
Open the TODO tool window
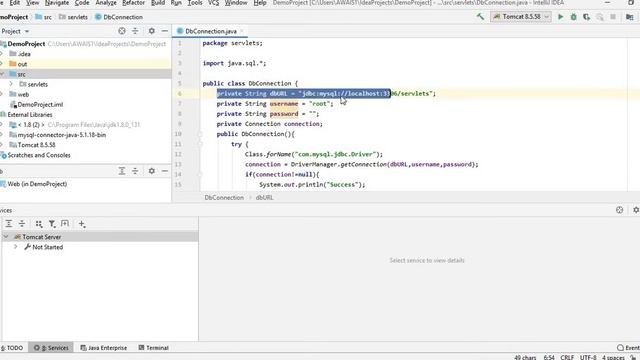tap(12, 348)
